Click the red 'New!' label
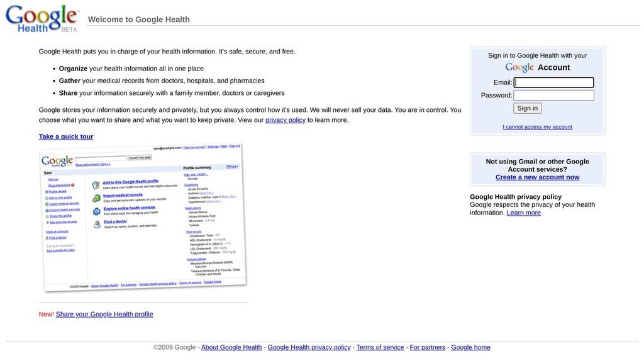The height and width of the screenshot is (361, 644). coord(46,314)
